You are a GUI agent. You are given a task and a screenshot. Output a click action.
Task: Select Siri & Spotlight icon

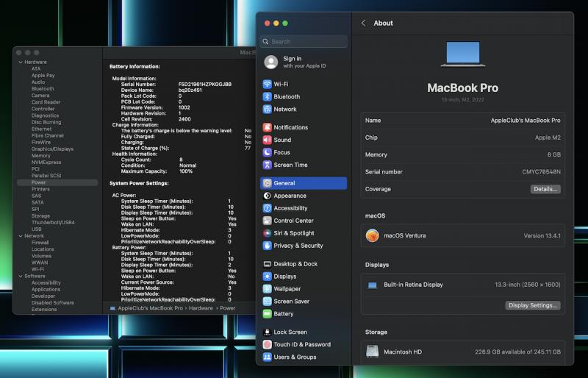267,233
